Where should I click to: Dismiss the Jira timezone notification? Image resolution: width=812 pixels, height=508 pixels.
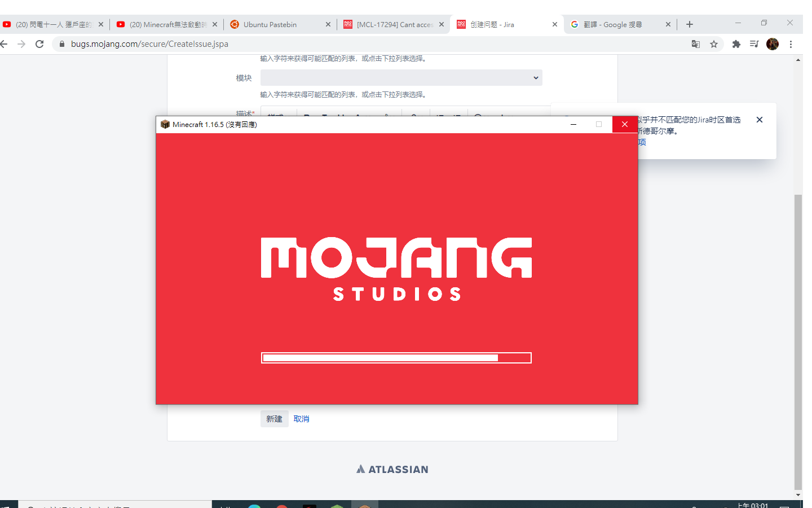click(x=760, y=120)
